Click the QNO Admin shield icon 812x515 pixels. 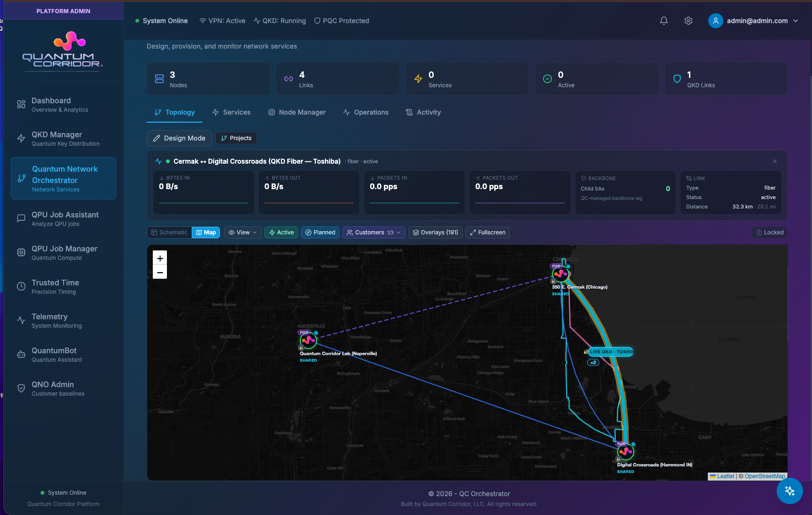point(21,388)
